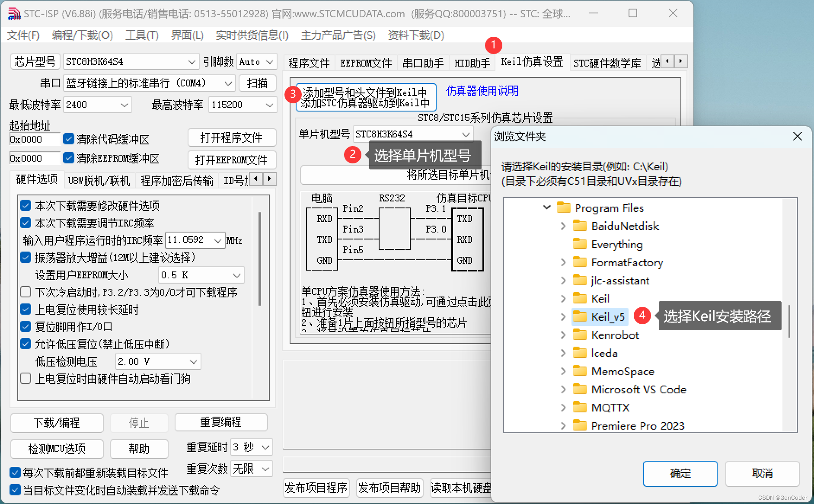Click the Keil_v5 folder icon

coord(580,317)
